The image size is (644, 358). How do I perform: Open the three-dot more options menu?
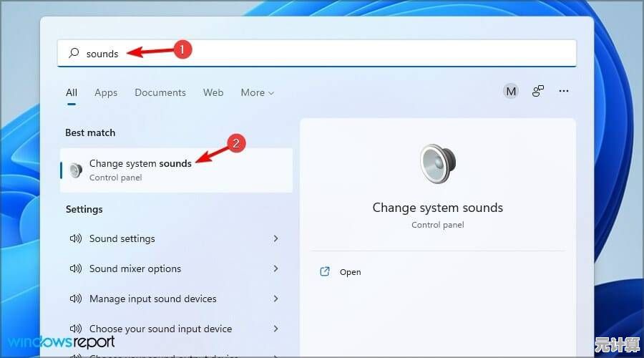564,92
